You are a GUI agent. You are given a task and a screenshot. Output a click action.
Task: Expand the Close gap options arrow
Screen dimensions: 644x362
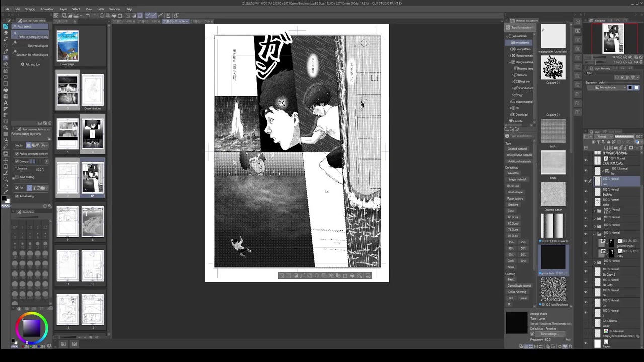pos(46,161)
